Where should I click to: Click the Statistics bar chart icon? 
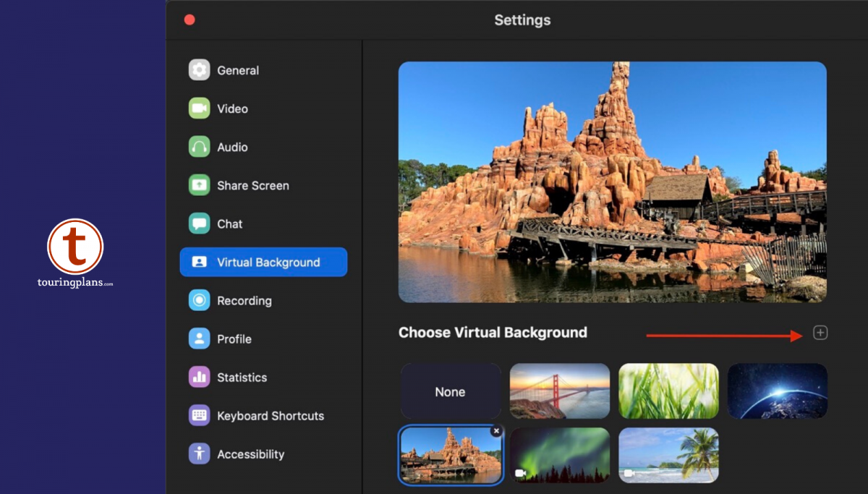click(199, 377)
